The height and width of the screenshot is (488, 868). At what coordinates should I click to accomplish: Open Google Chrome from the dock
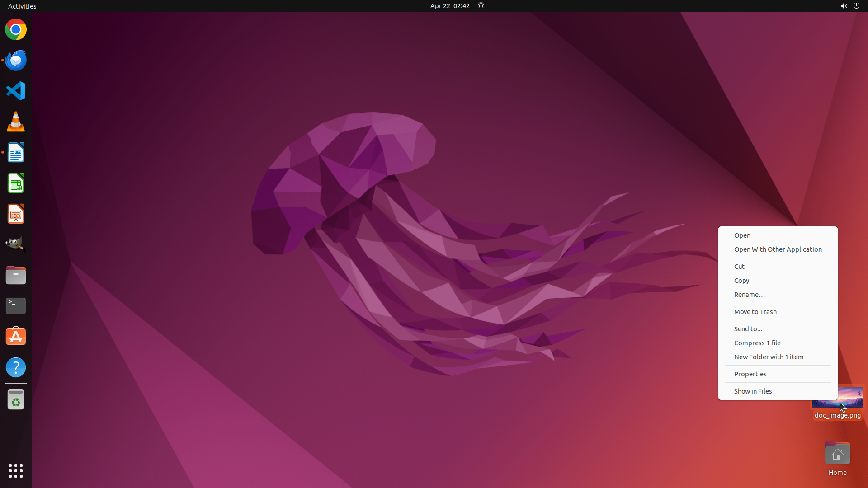point(16,30)
